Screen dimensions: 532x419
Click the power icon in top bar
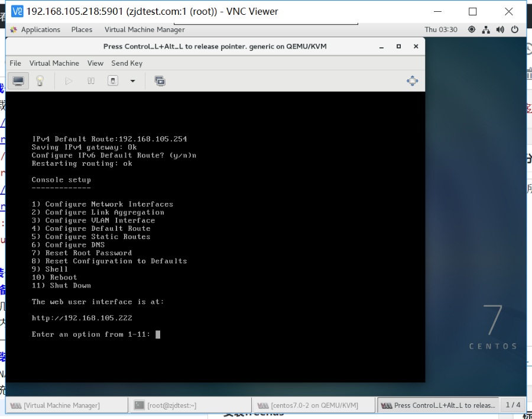tap(515, 30)
